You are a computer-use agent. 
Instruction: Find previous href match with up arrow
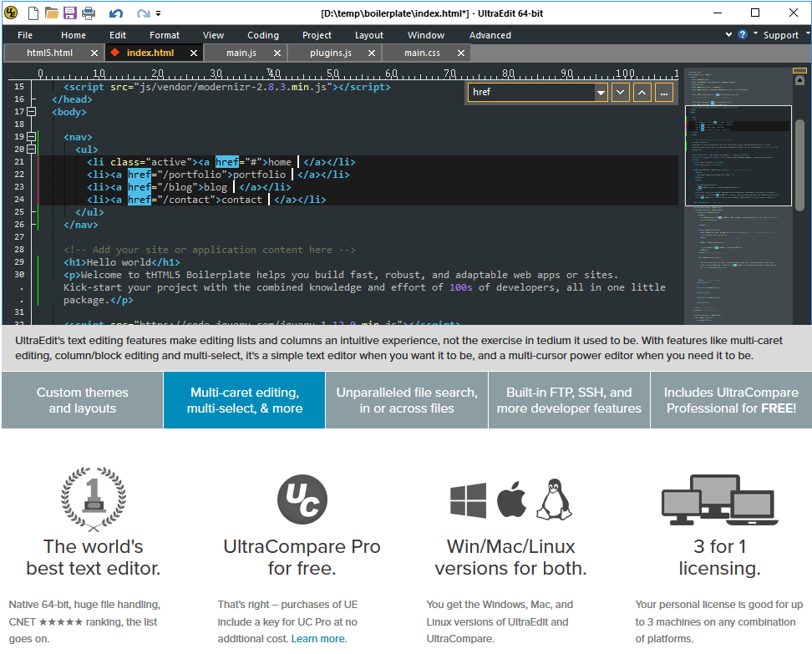click(x=642, y=92)
